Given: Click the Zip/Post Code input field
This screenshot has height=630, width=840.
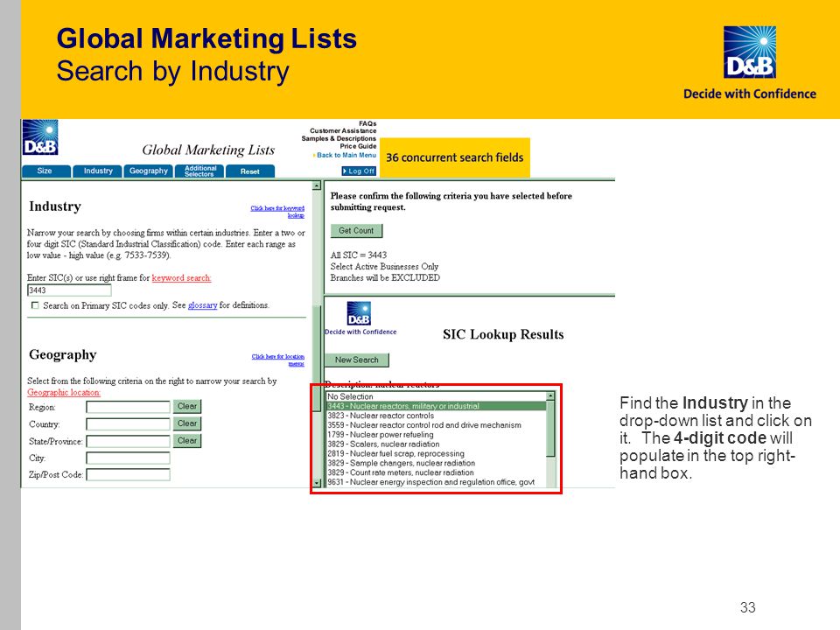Looking at the screenshot, I should tap(128, 474).
